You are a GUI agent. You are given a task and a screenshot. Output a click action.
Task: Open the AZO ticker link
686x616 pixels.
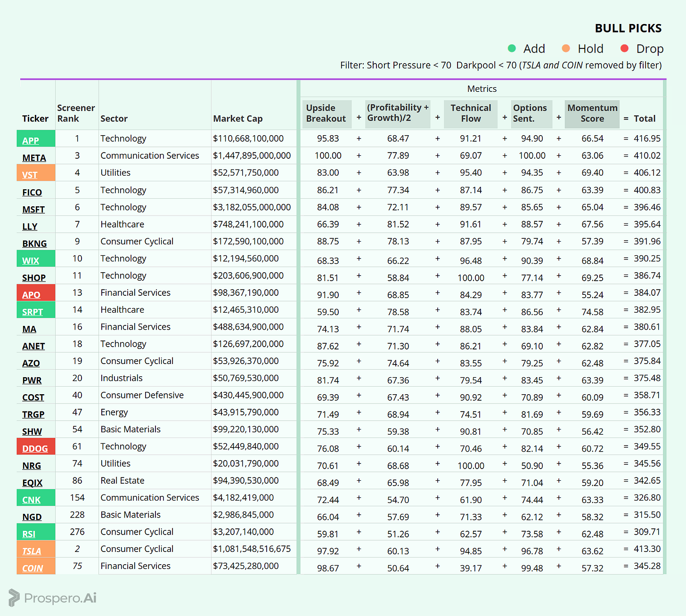[x=31, y=363]
